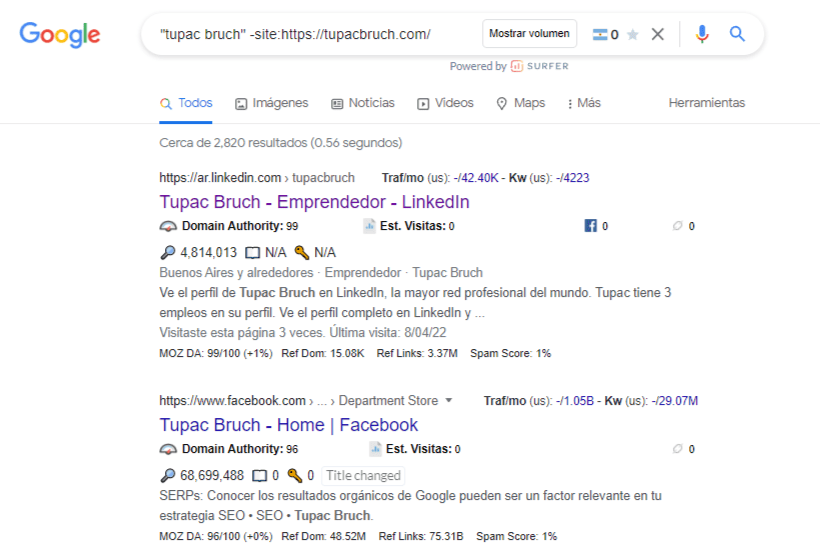Viewport: 820px width, 557px height.
Task: Click the Todos tab search icon
Action: 166,104
